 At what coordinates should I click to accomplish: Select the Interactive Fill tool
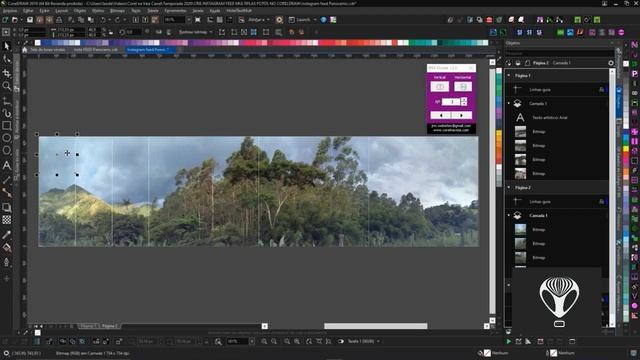coord(7,248)
